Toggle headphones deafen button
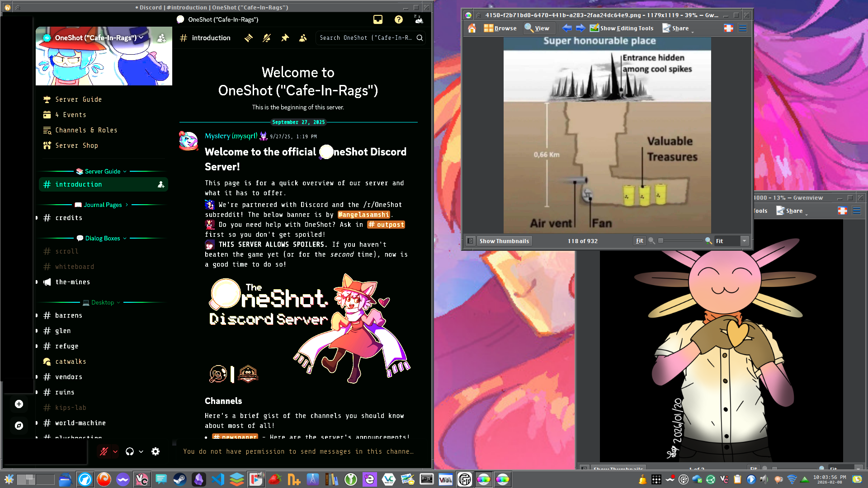 tap(130, 451)
